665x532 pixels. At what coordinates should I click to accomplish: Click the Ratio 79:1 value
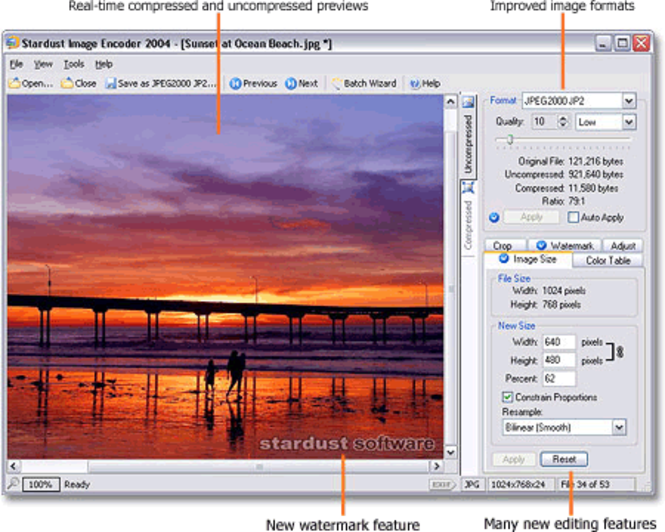[577, 201]
